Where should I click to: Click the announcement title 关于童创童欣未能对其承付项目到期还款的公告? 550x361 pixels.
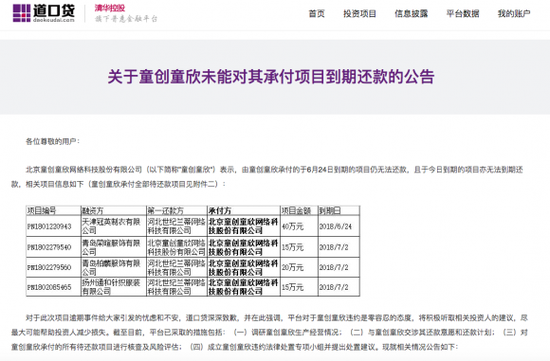(271, 76)
